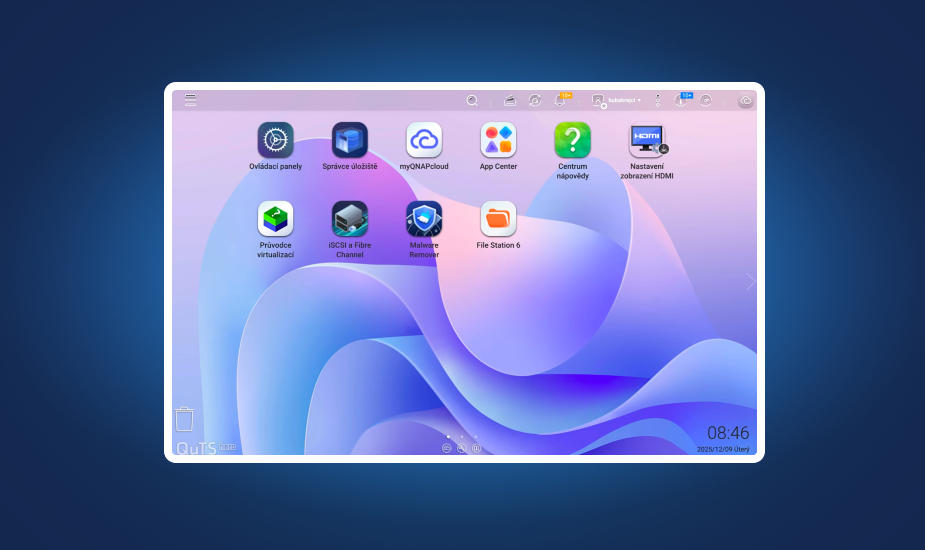Open iSCSI a Fibre Channel
925x550 pixels.
[349, 219]
